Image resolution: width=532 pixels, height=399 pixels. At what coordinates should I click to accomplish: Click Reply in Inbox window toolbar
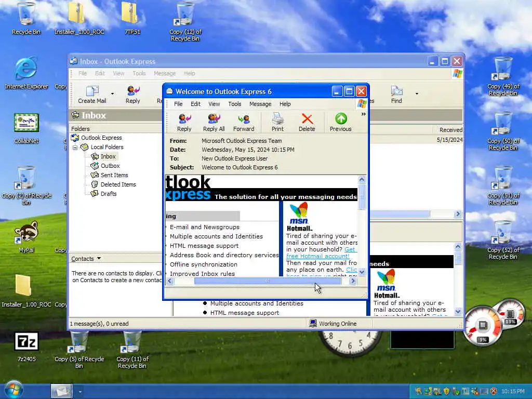(132, 95)
